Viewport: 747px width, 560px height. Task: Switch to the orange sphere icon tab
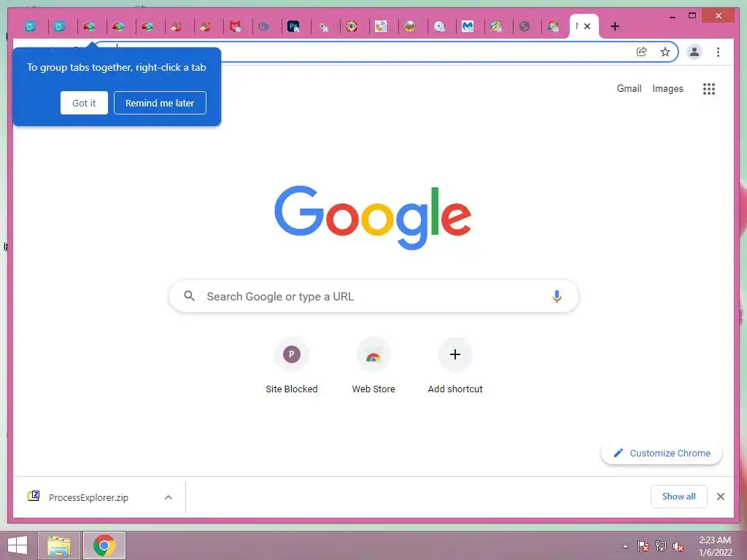pos(410,27)
